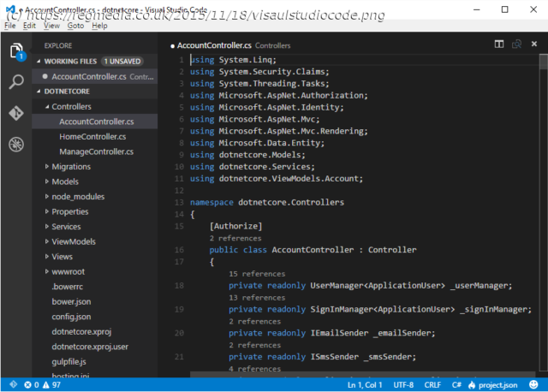Close the AccountController.cs editor
Screen dimensions: 548x392
coord(534,44)
